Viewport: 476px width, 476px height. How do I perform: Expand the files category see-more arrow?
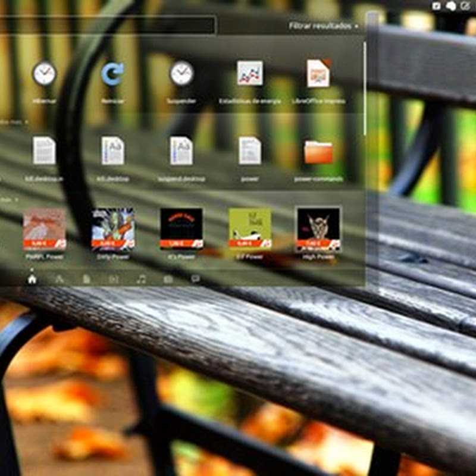tap(26, 122)
